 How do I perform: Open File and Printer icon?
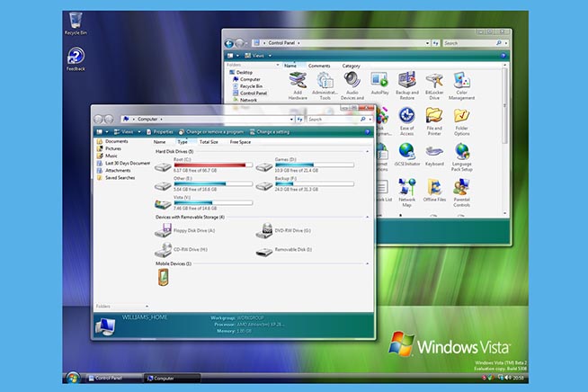point(434,121)
